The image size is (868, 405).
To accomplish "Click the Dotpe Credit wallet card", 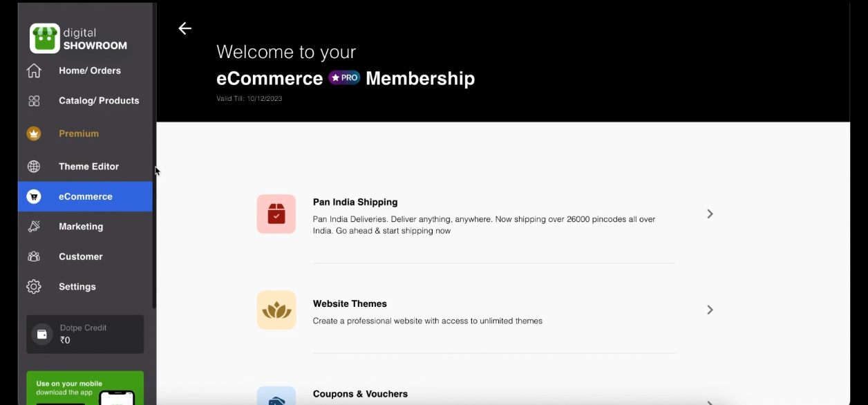I will [x=85, y=335].
